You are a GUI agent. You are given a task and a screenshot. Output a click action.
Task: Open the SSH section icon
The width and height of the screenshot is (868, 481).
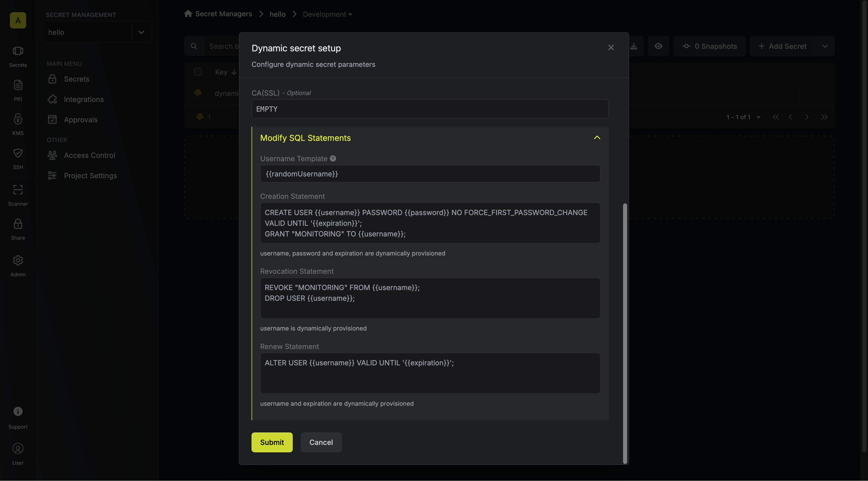pos(18,159)
